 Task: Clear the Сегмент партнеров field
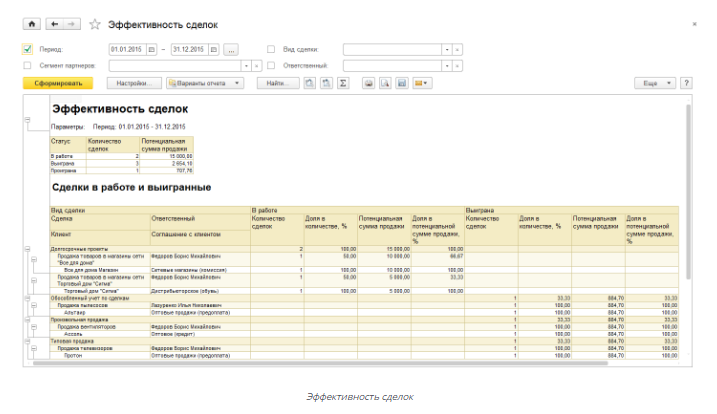(x=257, y=66)
